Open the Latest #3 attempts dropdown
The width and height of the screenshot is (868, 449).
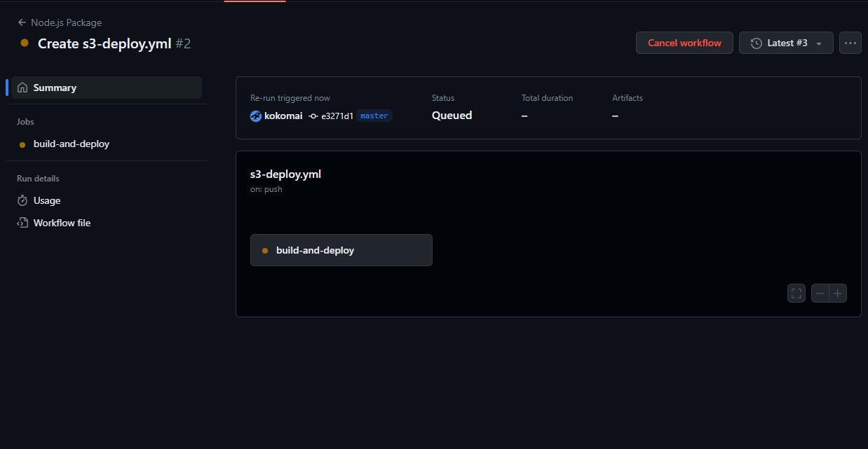[786, 43]
